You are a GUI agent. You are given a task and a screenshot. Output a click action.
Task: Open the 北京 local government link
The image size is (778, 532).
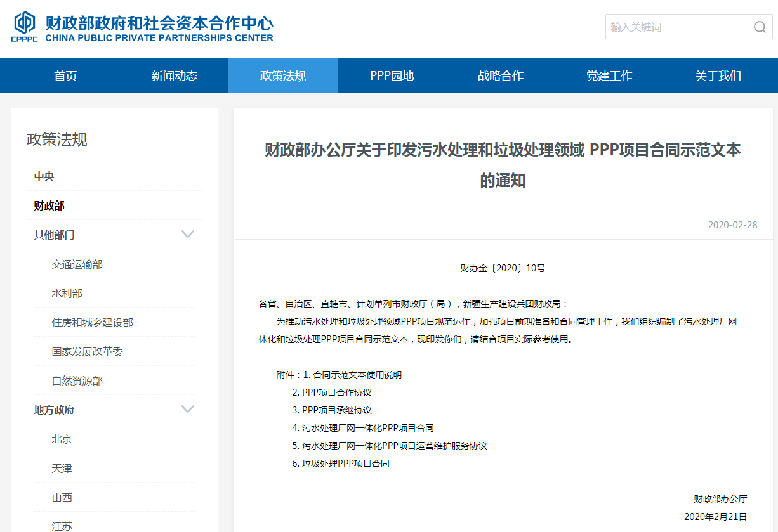click(62, 439)
